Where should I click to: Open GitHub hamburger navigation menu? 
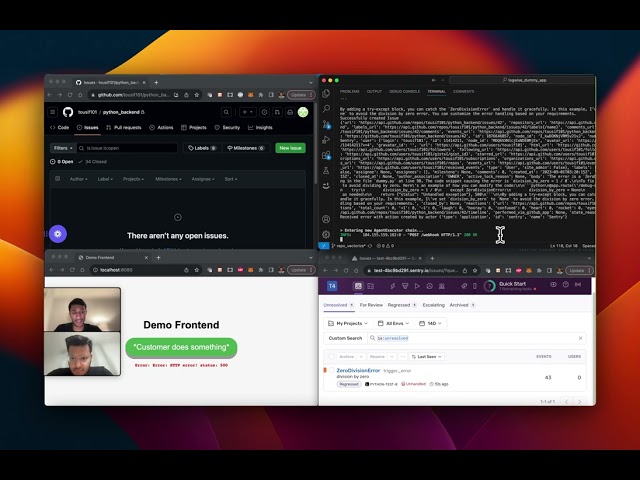pyautogui.click(x=53, y=112)
